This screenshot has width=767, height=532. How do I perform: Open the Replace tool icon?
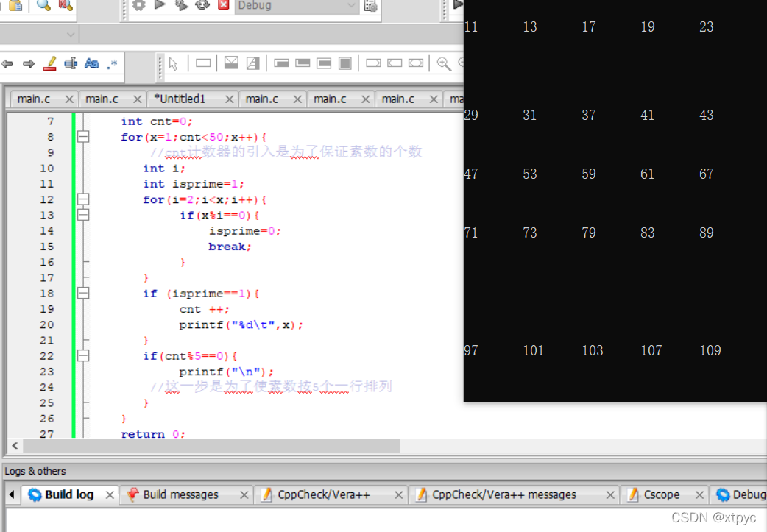[x=65, y=5]
